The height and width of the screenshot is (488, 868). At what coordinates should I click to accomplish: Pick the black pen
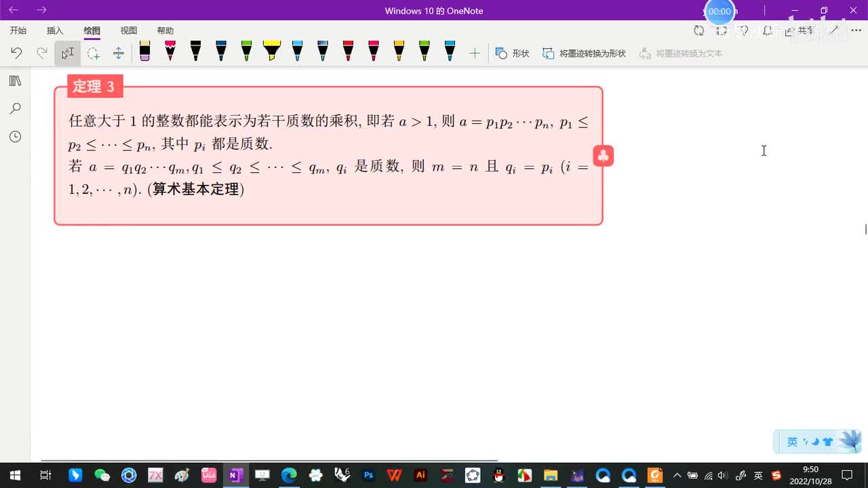tap(195, 51)
